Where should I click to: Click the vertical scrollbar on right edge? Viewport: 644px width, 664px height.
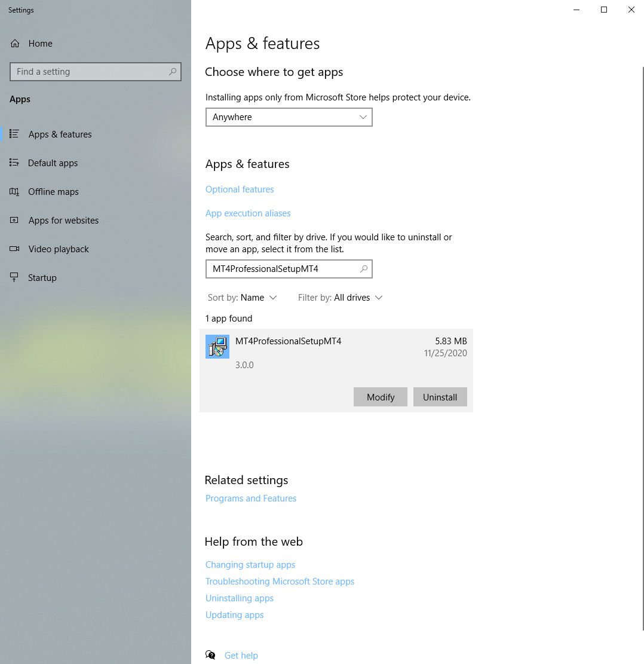coord(643,348)
